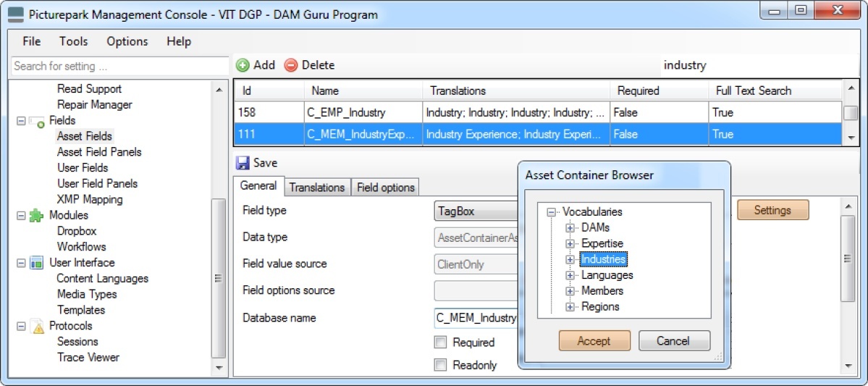The height and width of the screenshot is (386, 868).
Task: Select Media Types tree item
Action: pyautogui.click(x=87, y=294)
